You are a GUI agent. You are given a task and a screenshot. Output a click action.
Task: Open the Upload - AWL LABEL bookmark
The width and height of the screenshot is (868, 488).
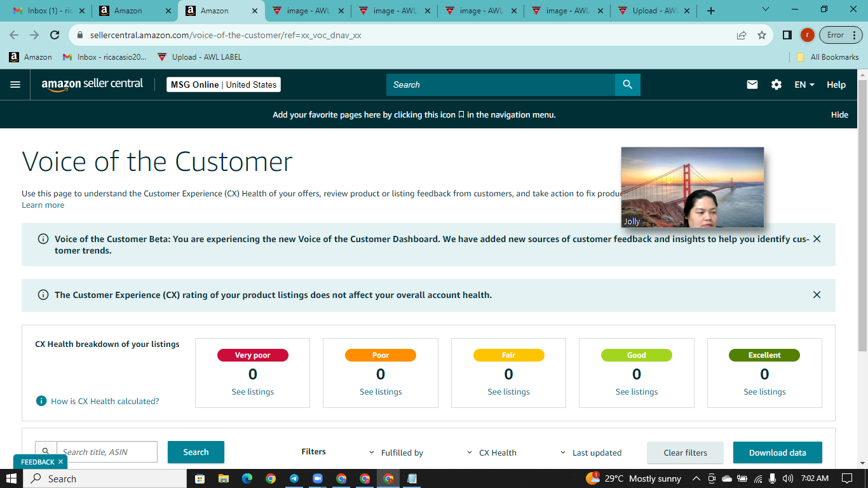pyautogui.click(x=200, y=57)
